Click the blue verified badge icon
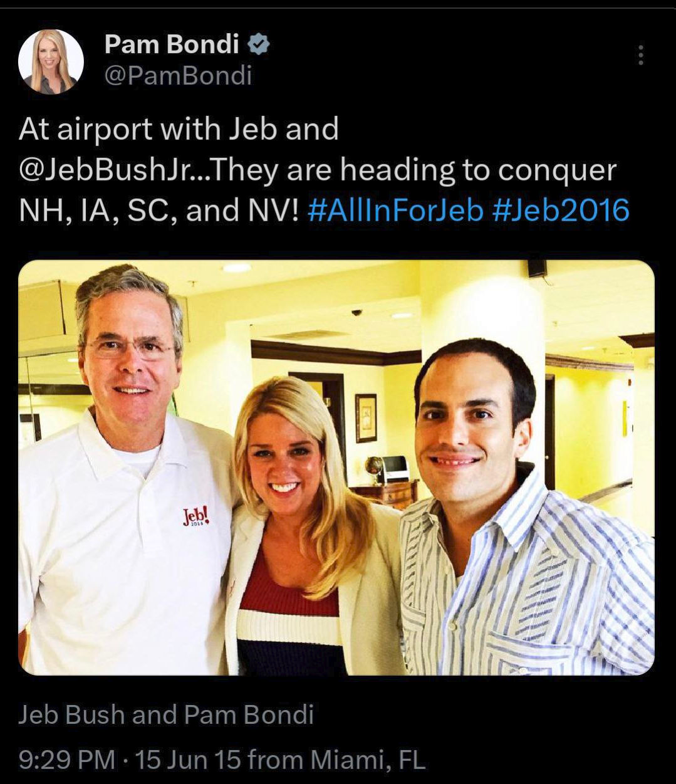Viewport: 676px width, 784px height. click(259, 44)
